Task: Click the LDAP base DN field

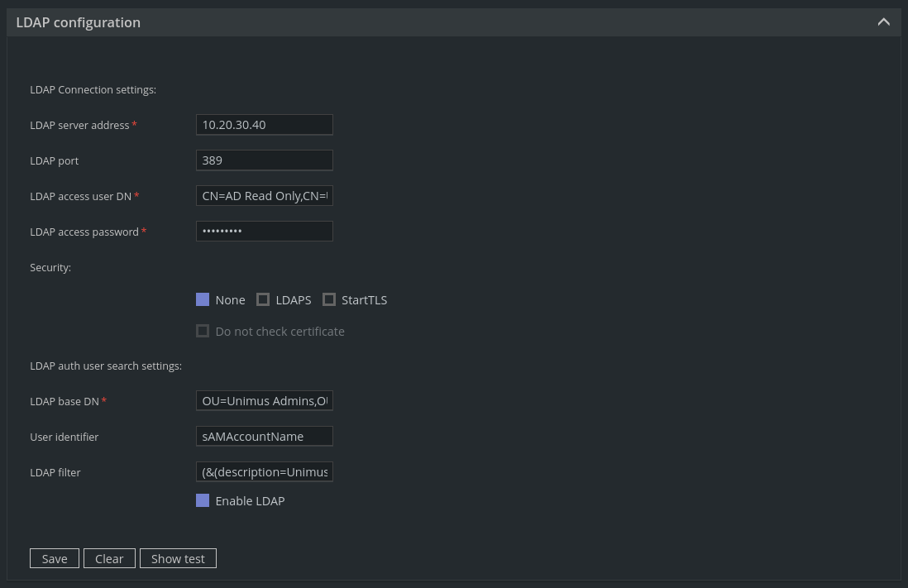Action: 264,400
